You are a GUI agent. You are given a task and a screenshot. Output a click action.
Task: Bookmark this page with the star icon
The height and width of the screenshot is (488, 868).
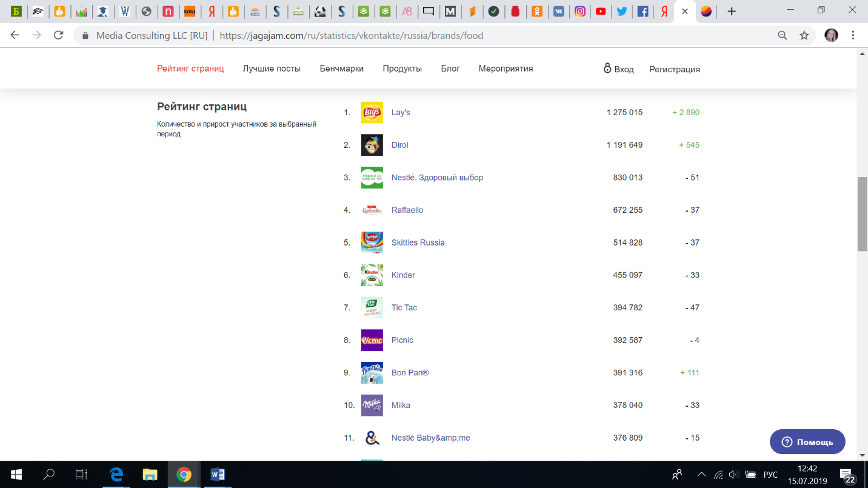click(804, 35)
